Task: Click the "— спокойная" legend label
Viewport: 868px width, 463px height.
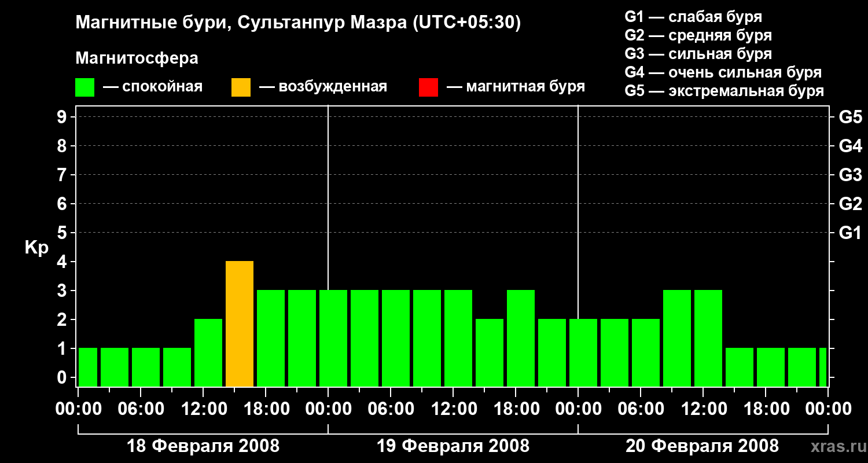Action: 153,87
